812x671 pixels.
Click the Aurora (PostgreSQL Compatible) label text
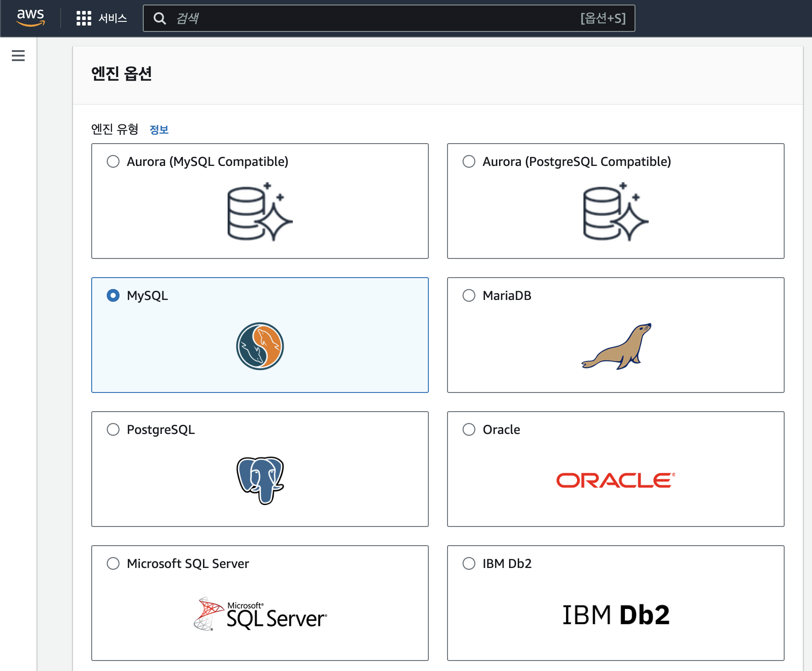tap(577, 161)
